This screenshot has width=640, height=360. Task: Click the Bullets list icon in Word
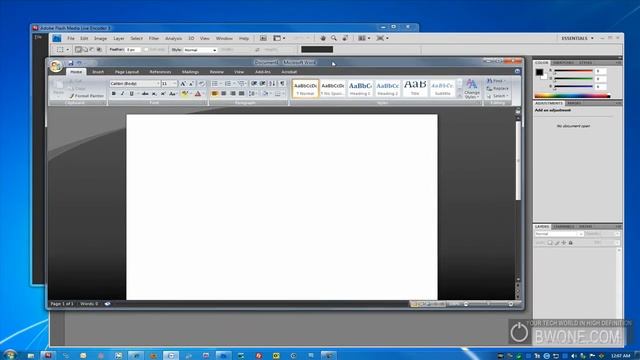pyautogui.click(x=215, y=84)
